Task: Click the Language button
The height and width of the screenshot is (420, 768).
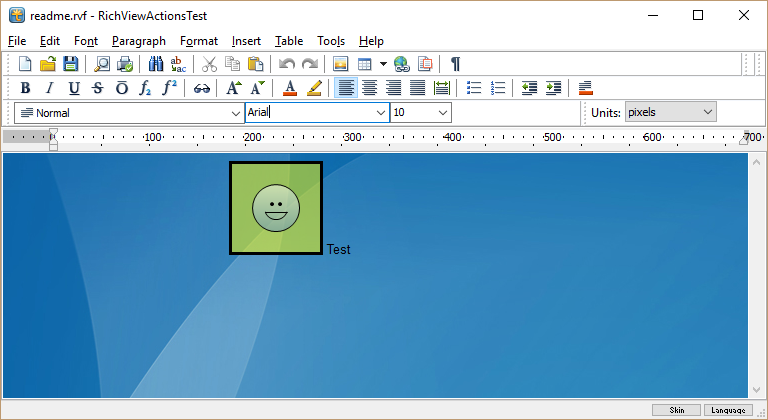Action: pos(730,410)
